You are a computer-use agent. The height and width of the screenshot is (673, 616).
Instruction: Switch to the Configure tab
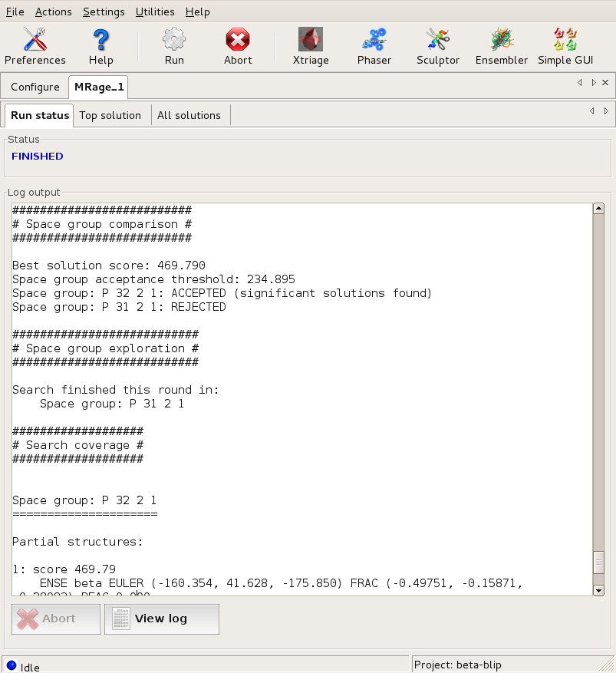point(35,87)
